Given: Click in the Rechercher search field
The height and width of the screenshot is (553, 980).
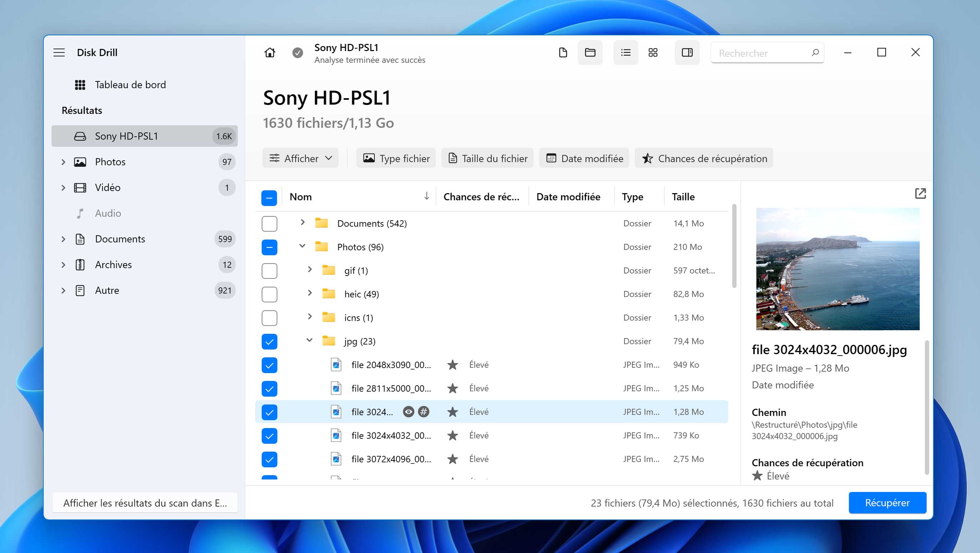Looking at the screenshot, I should coord(767,53).
